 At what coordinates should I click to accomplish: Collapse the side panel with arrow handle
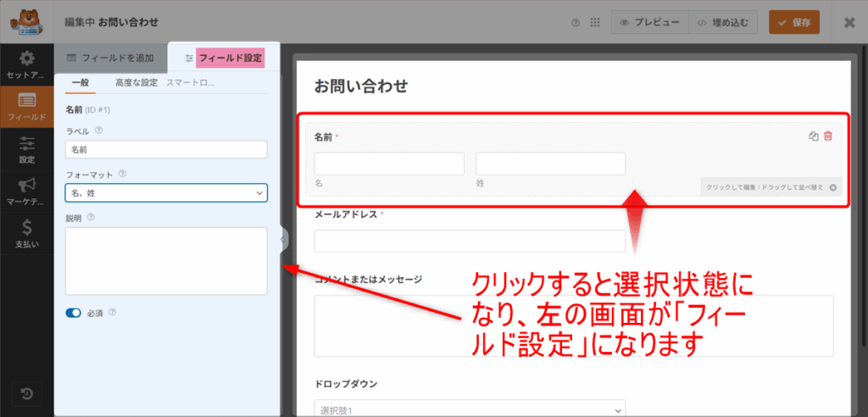(283, 239)
